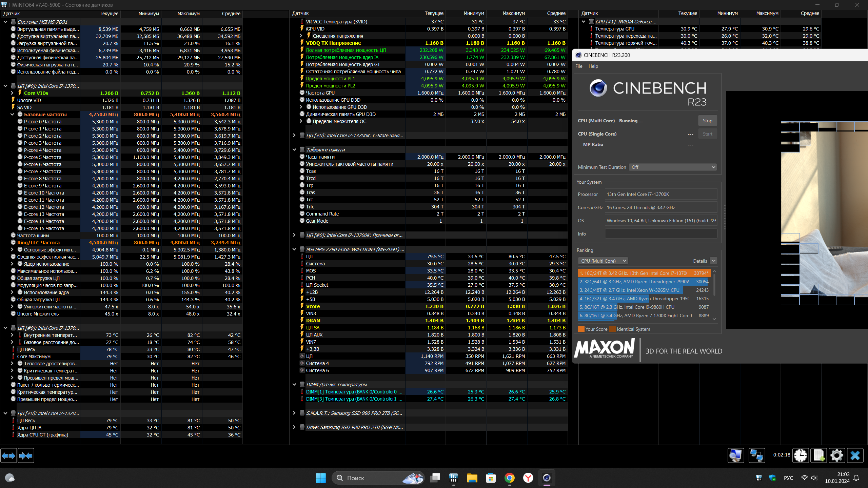Viewport: 868px width, 488px height.
Task: Expand the Core VIDs sensor group
Action: 12,93
